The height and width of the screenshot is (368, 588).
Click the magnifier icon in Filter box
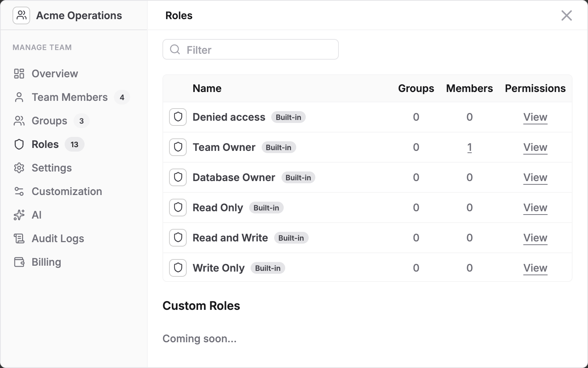pos(175,49)
